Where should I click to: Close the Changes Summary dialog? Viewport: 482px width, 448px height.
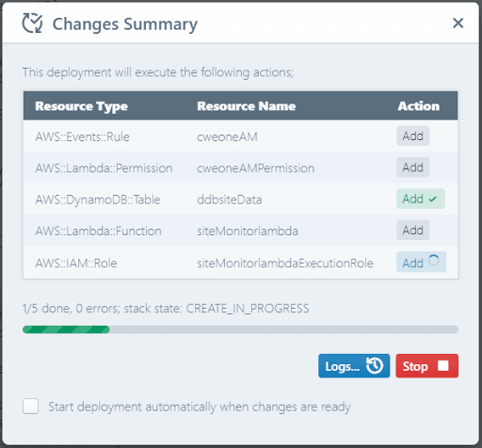[458, 23]
